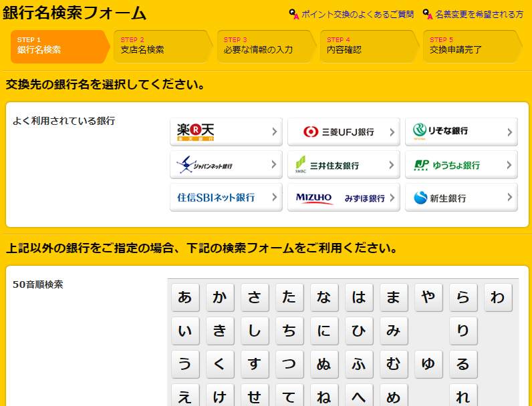532x406 pixels.
Task: Click the ひ kana key
Action: pyautogui.click(x=359, y=331)
